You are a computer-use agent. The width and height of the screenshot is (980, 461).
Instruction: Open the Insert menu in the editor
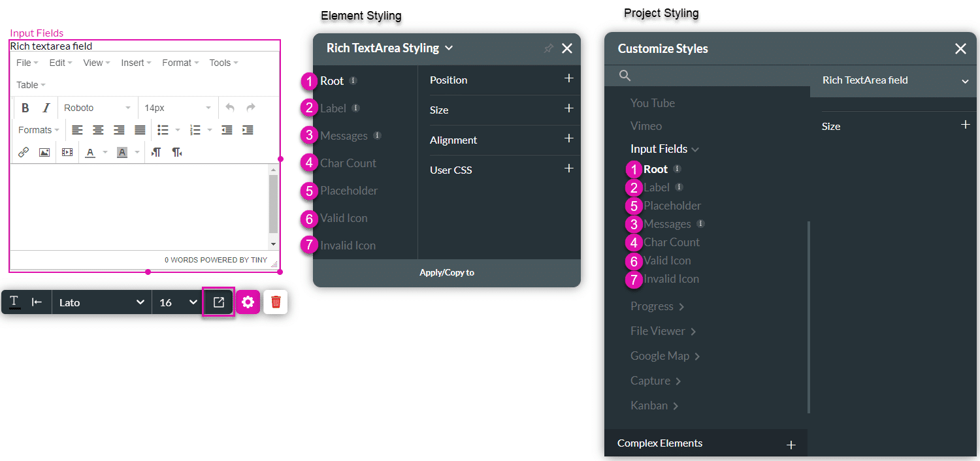tap(135, 62)
